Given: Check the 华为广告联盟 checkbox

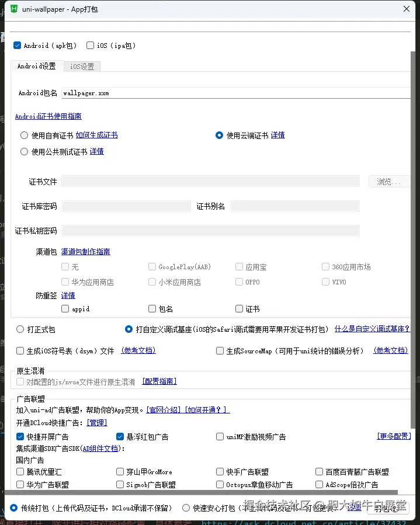Looking at the screenshot, I should (20, 485).
